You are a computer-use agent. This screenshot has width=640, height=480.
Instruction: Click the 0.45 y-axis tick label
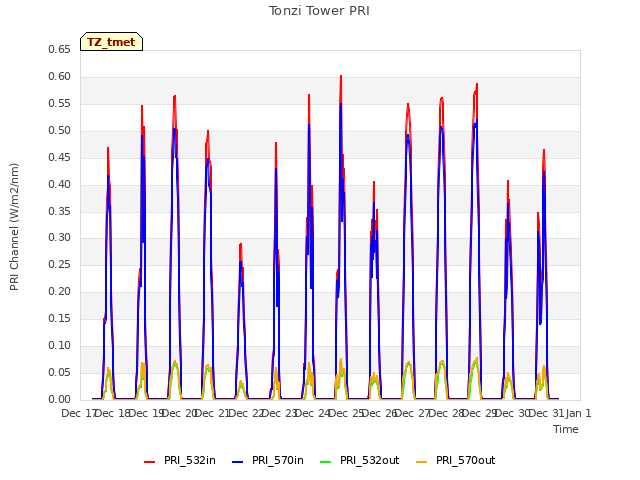coord(60,157)
